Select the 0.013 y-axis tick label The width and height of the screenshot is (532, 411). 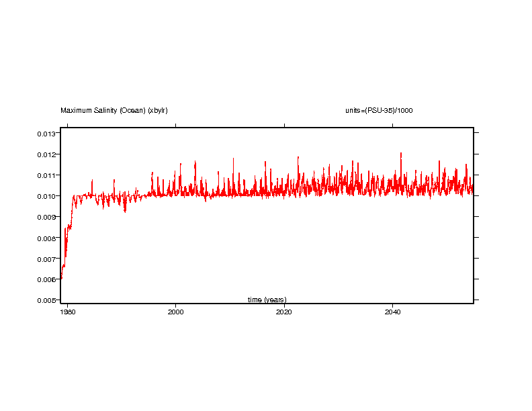click(x=46, y=134)
